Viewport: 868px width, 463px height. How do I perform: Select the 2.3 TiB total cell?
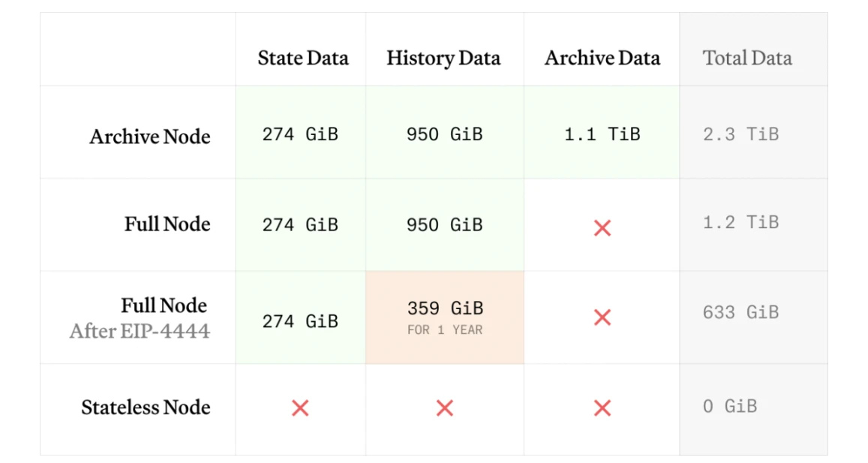740,135
